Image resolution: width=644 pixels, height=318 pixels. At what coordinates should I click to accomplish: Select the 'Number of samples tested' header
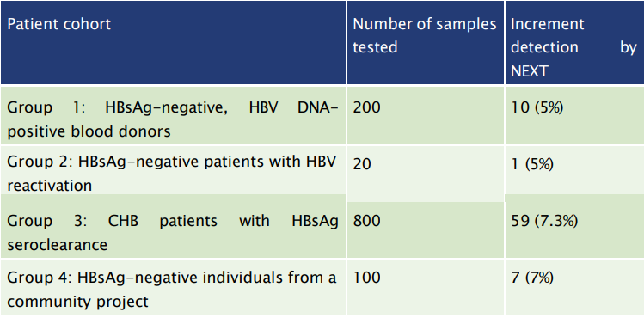pos(426,42)
